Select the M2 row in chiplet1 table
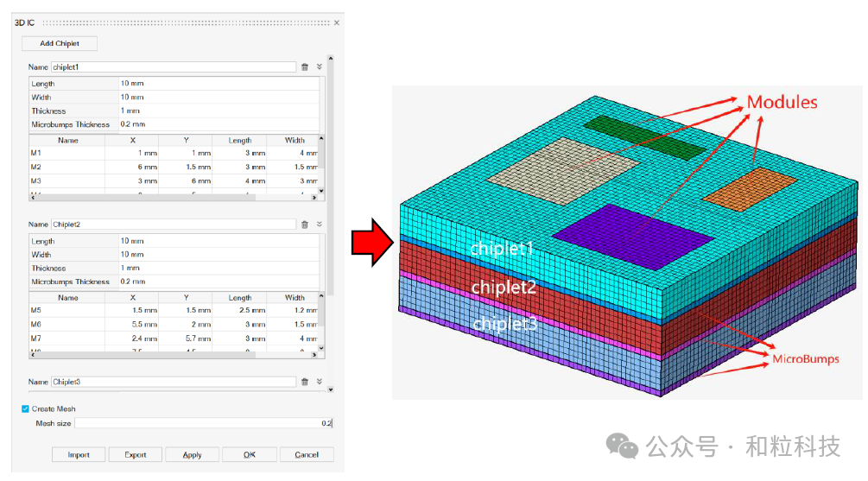The width and height of the screenshot is (868, 481). (x=68, y=167)
